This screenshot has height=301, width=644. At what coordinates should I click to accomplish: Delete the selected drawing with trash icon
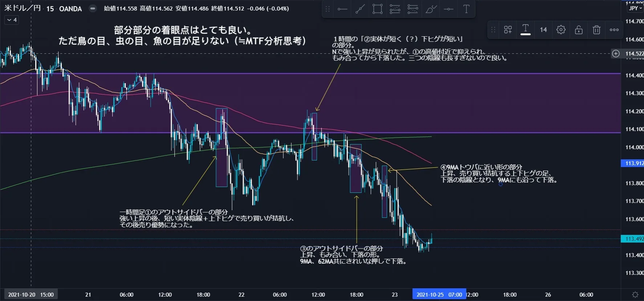pos(596,30)
